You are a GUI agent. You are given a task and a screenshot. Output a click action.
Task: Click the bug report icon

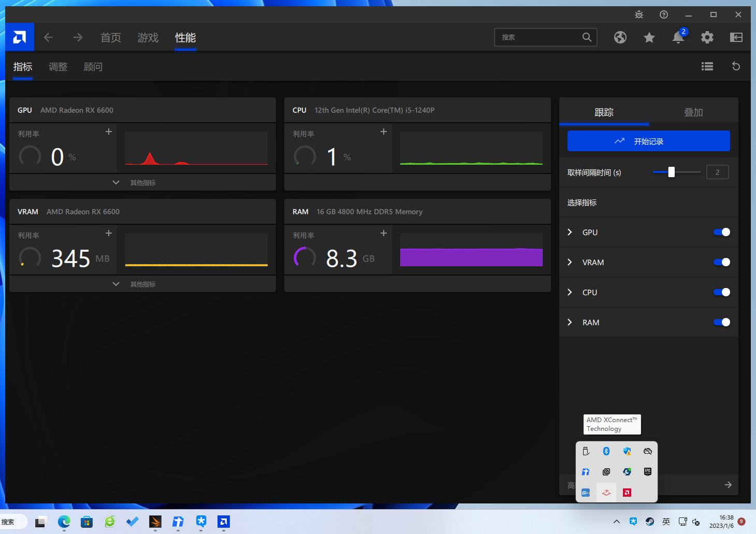tap(639, 15)
